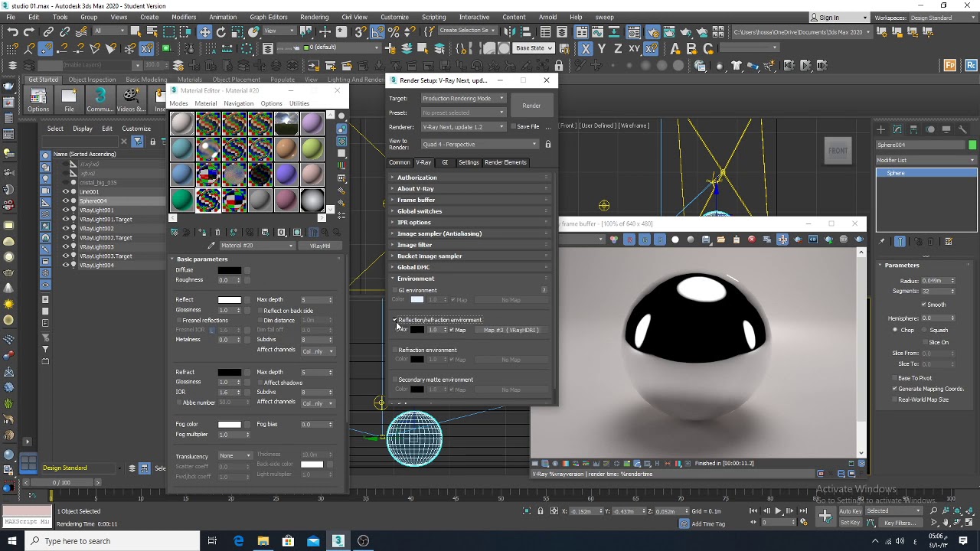Open the Renderer dropdown in Render Setup
980x551 pixels.
click(463, 127)
